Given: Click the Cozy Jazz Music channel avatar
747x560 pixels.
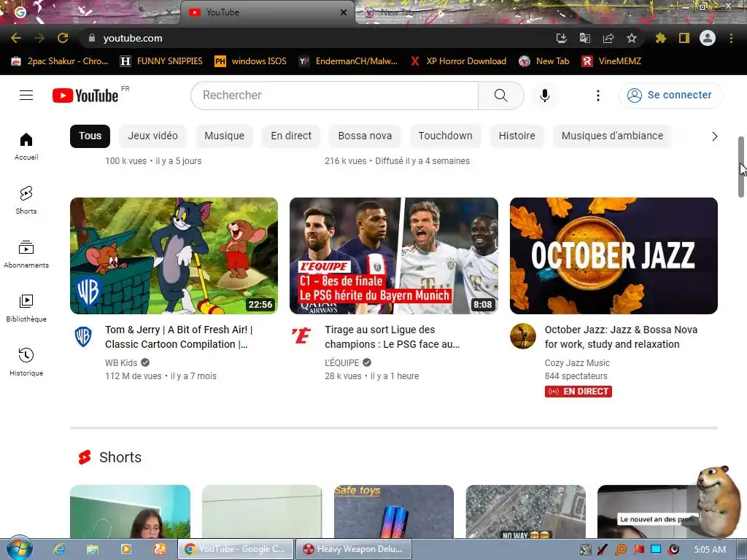Looking at the screenshot, I should pos(522,336).
